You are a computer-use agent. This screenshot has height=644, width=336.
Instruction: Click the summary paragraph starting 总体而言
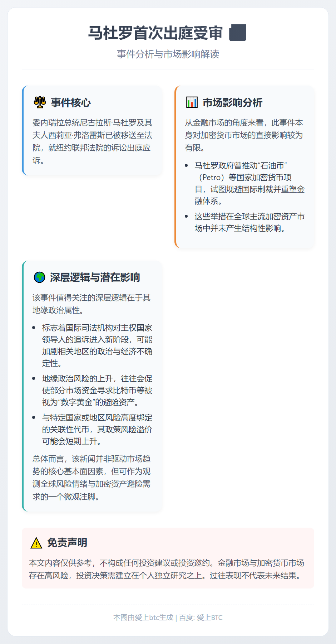92,478
